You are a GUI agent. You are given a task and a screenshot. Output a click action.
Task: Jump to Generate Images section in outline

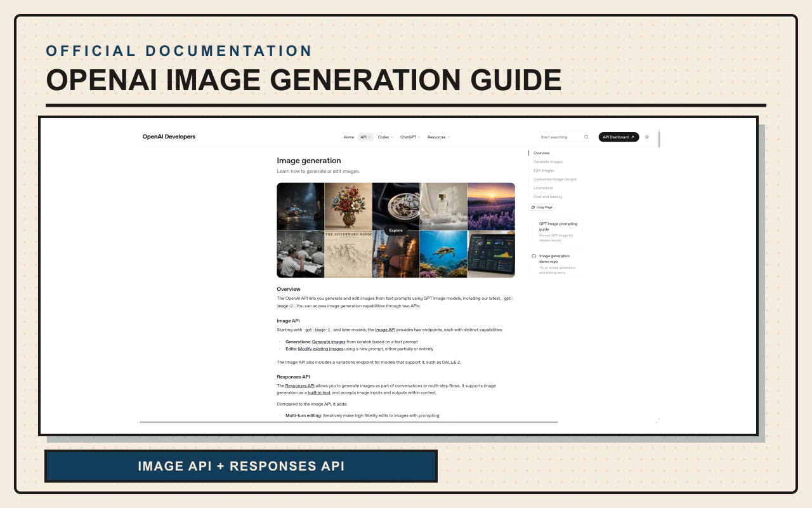coord(548,162)
